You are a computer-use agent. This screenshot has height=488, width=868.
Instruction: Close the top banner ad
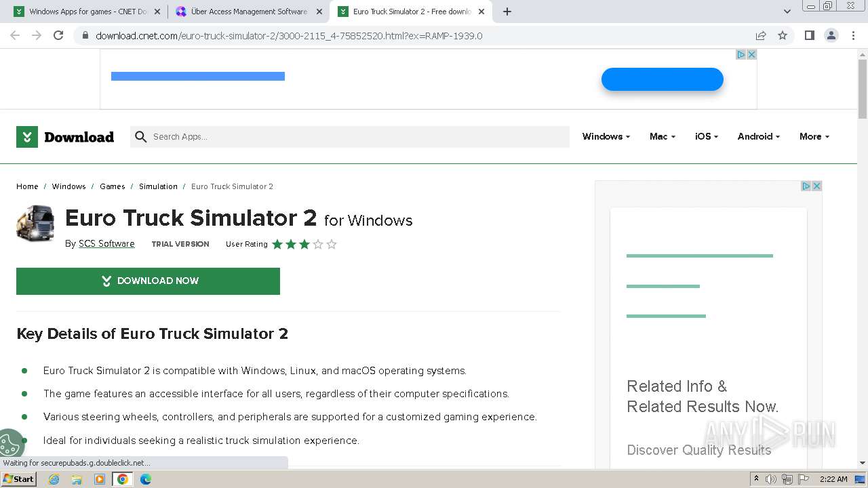pos(751,54)
